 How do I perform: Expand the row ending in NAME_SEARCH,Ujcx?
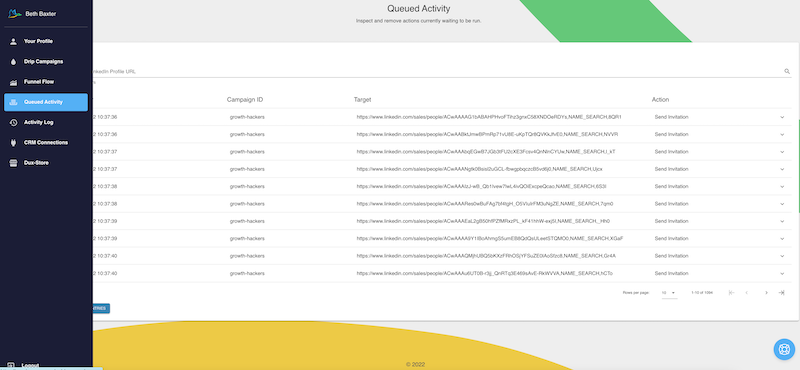782,169
